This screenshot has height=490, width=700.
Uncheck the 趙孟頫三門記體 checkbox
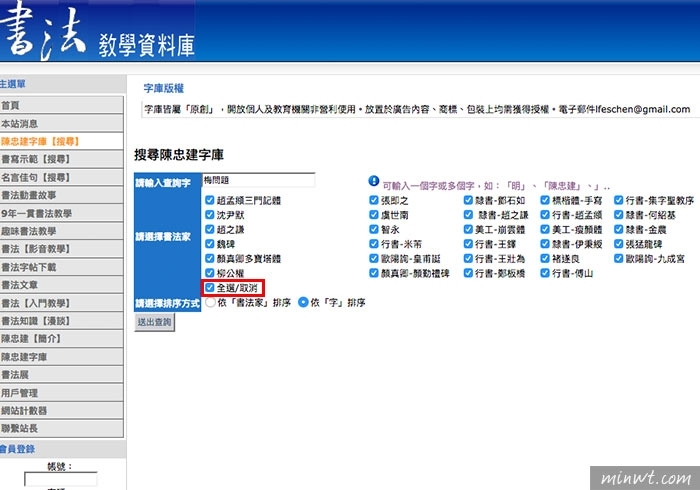click(209, 200)
